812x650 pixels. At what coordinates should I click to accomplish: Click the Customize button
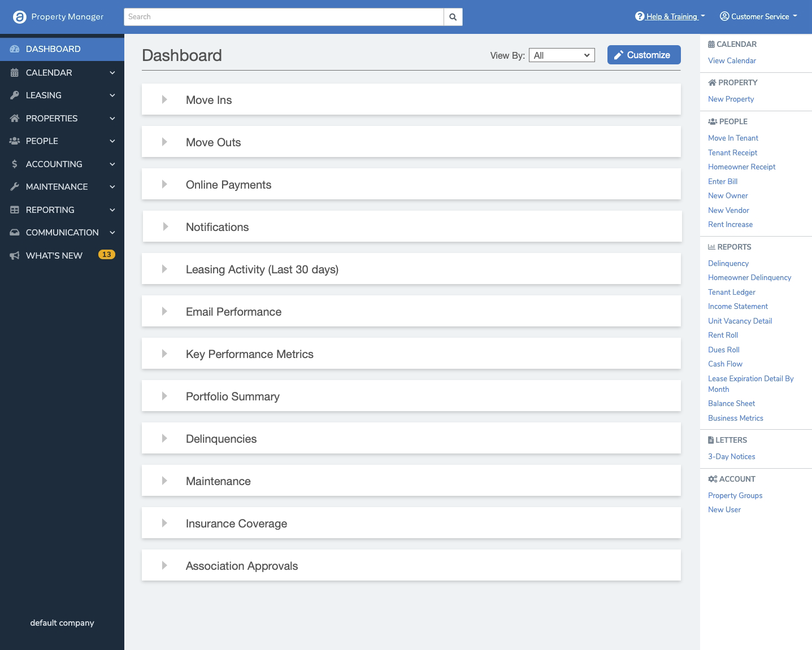coord(644,55)
